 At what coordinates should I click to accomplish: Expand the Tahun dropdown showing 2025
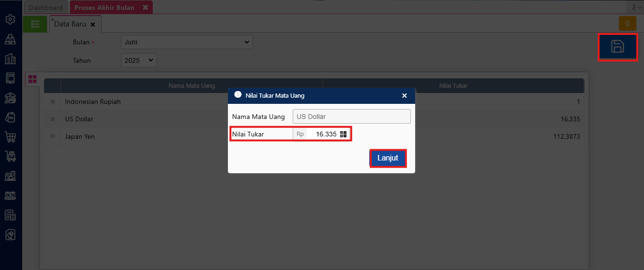[x=139, y=60]
